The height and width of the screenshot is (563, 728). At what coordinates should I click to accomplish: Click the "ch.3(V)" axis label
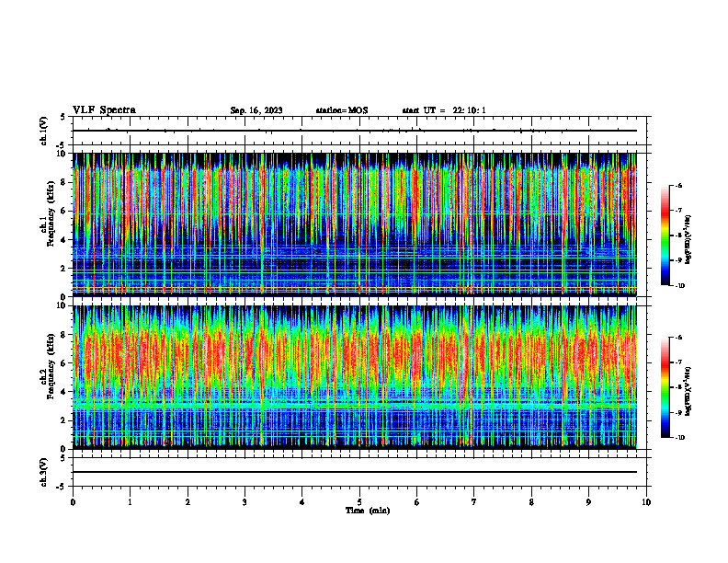click(44, 472)
